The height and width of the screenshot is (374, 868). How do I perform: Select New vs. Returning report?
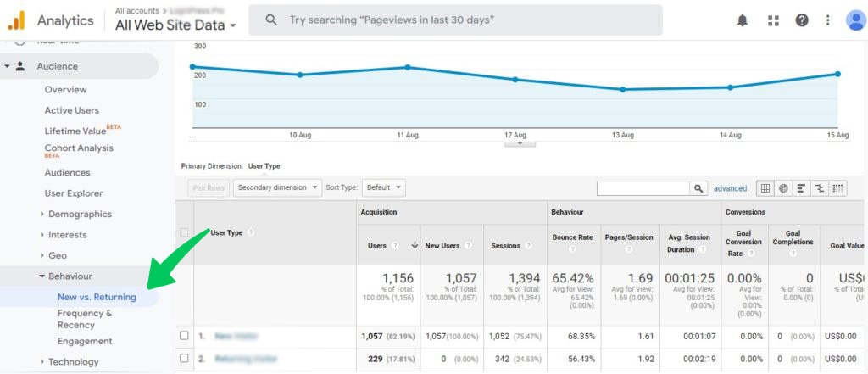[x=97, y=297]
